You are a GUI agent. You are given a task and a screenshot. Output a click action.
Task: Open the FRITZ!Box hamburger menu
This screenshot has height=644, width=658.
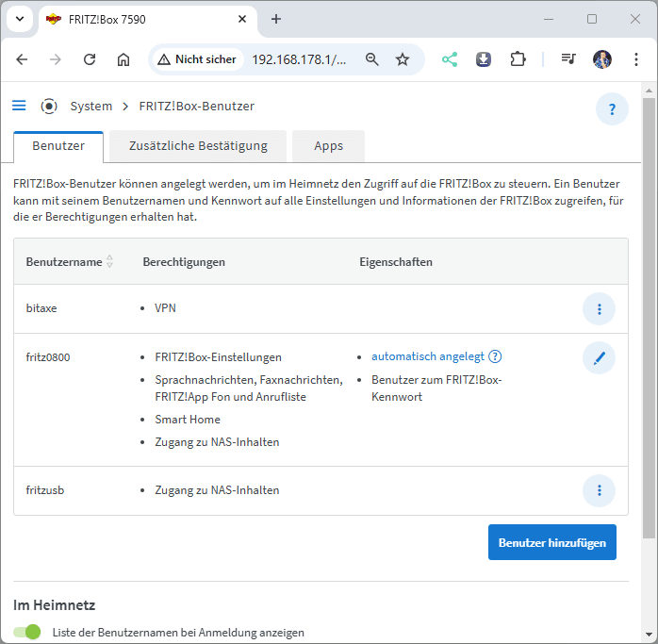(x=19, y=106)
